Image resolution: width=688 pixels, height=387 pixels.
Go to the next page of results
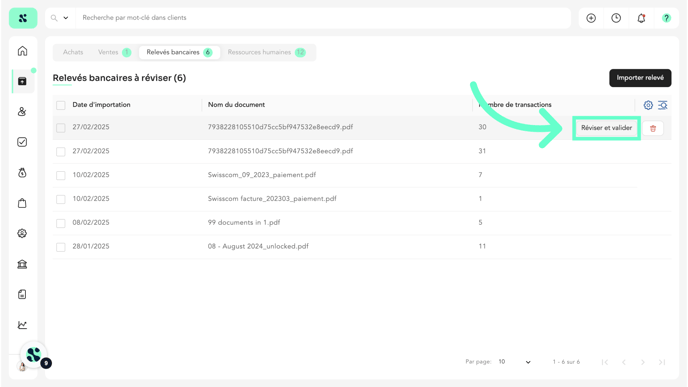tap(643, 362)
